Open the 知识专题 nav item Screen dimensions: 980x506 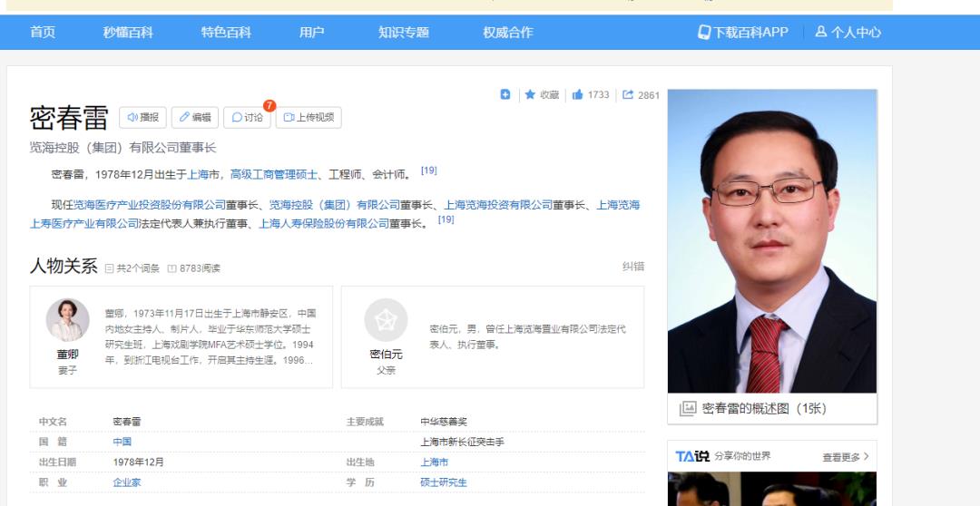403,33
